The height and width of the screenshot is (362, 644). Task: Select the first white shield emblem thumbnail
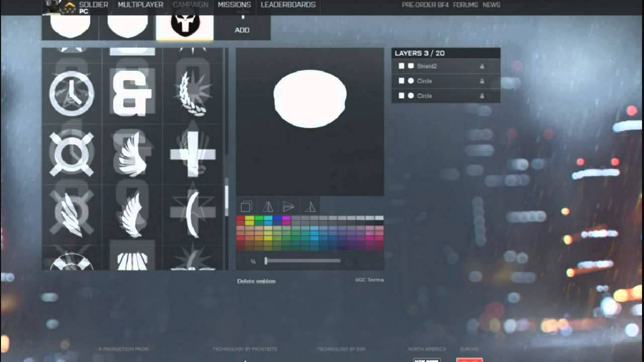tap(70, 28)
